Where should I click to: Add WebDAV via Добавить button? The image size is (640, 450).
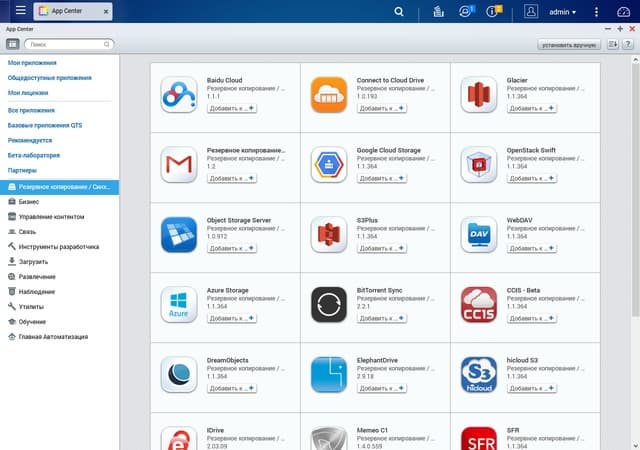point(532,248)
